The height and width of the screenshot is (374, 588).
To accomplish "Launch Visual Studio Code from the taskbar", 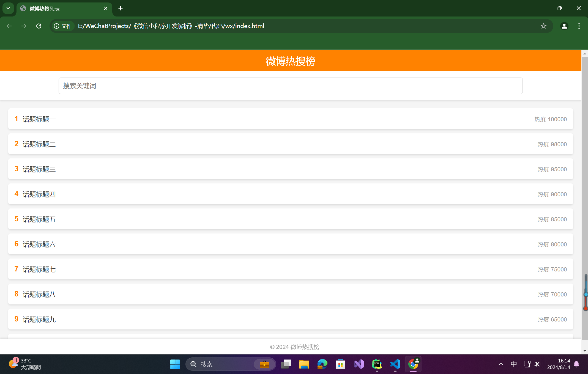I will 395,364.
